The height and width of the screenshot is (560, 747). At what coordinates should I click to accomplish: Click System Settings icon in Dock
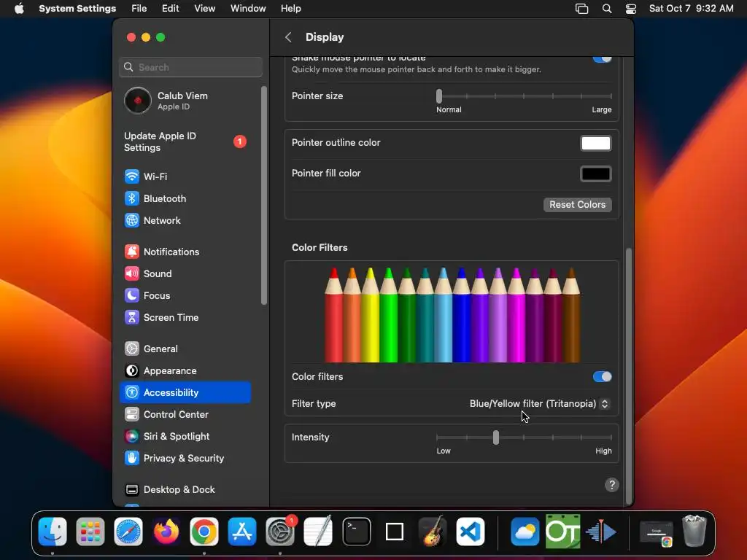point(280,532)
